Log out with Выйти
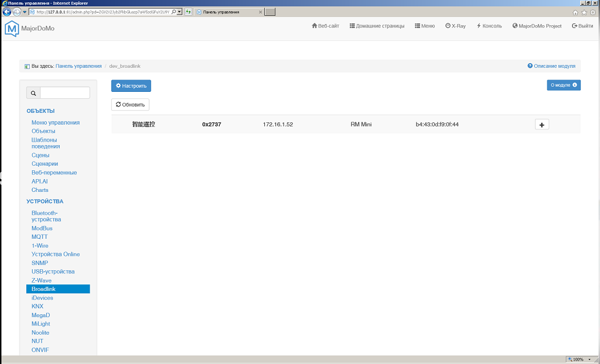 point(582,26)
